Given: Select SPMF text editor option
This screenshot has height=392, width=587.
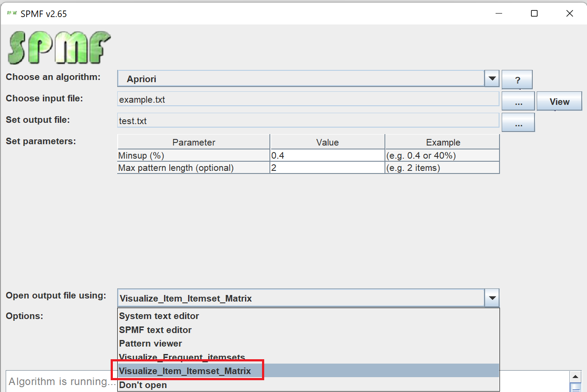Looking at the screenshot, I should tap(155, 330).
